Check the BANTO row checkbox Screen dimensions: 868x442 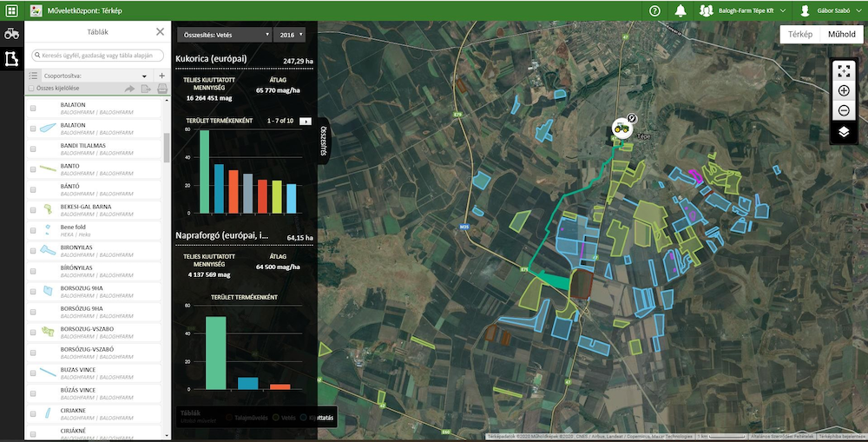pyautogui.click(x=33, y=169)
